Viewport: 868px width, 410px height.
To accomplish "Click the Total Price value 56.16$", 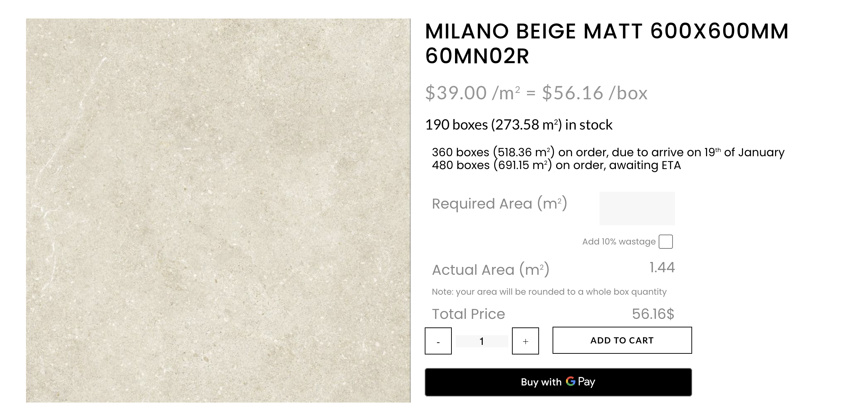I will [x=653, y=314].
